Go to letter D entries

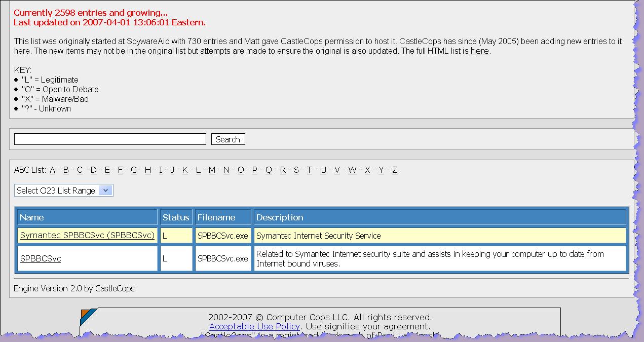(93, 170)
